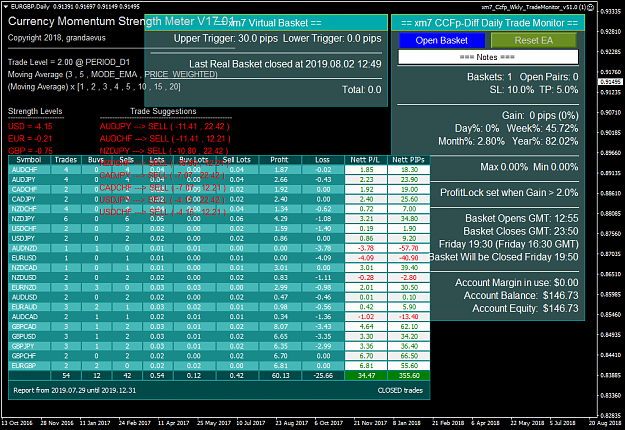Click the 'EUR = -0.21' strength level
625x430 pixels.
[30, 139]
